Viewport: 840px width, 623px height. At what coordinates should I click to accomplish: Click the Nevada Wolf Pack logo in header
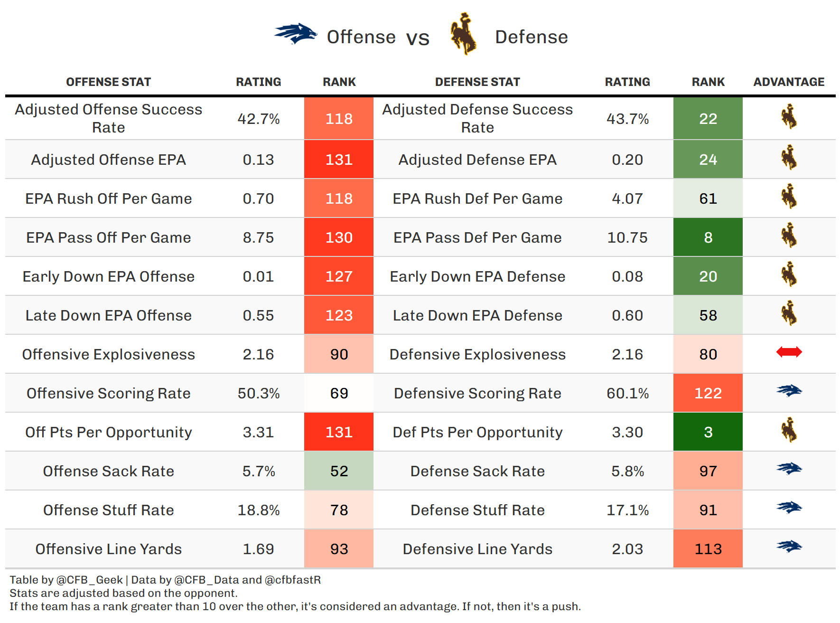[x=295, y=34]
